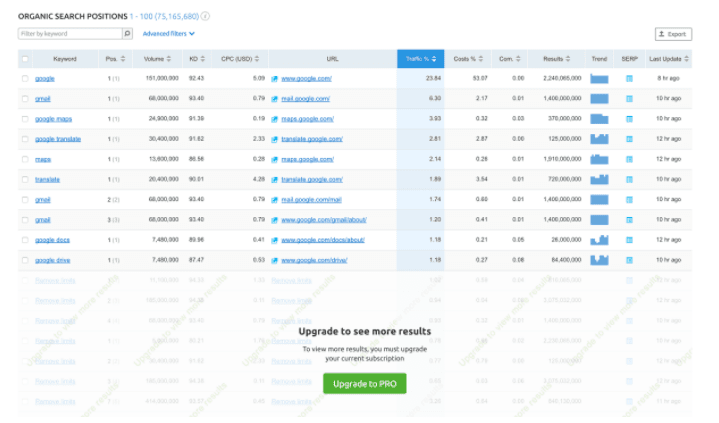Open the www.google.com/gmail/about/ URL link
This screenshot has width=719, height=423.
(x=324, y=220)
